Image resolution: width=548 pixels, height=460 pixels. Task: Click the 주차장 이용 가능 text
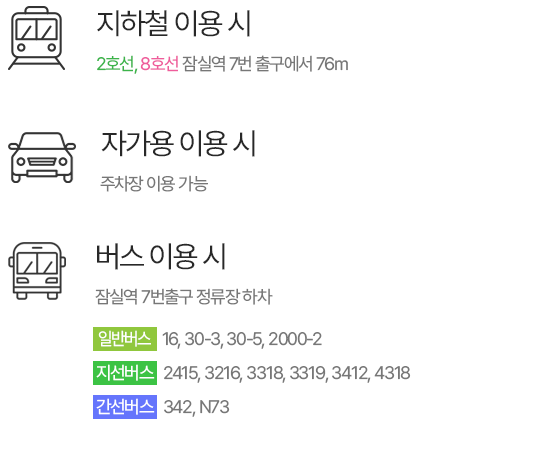coord(154,184)
